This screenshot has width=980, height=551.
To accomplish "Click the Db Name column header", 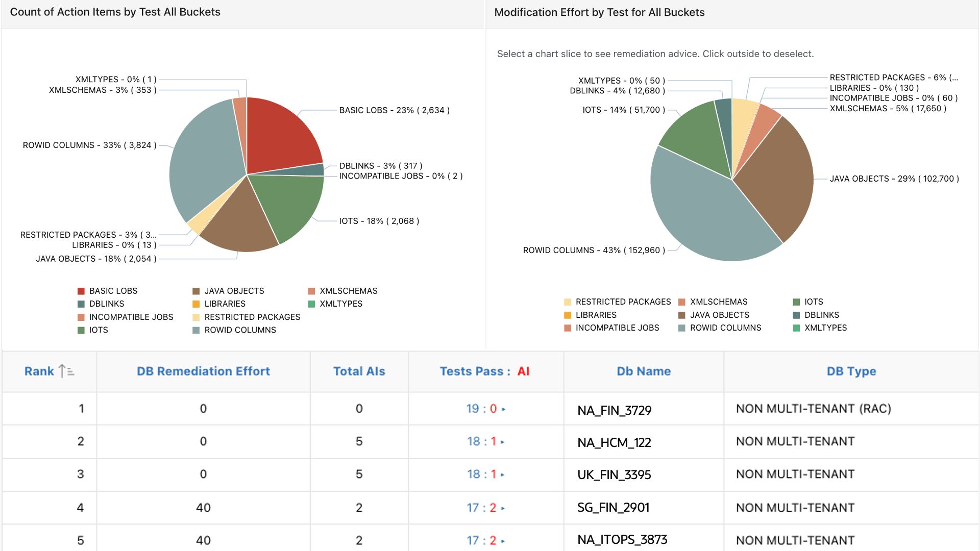I will pos(644,371).
